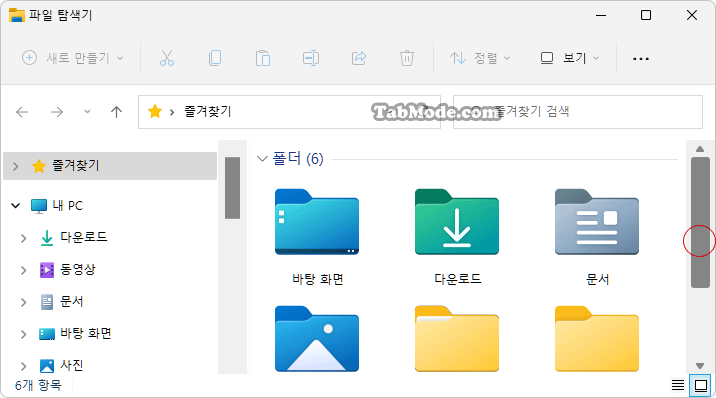Screen dimensions: 716x398
Task: Expand 동영상 in navigation pane
Action: (x=24, y=270)
